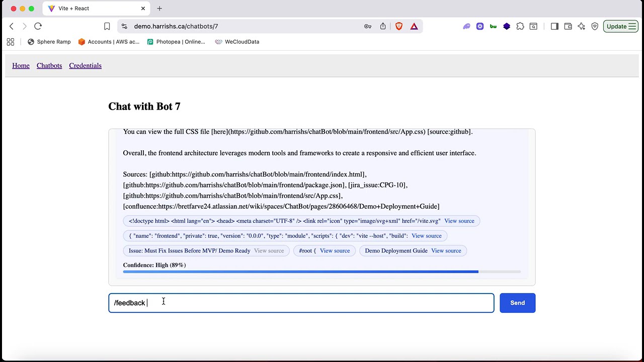Click the Send button
The image size is (644, 362).
tap(517, 303)
